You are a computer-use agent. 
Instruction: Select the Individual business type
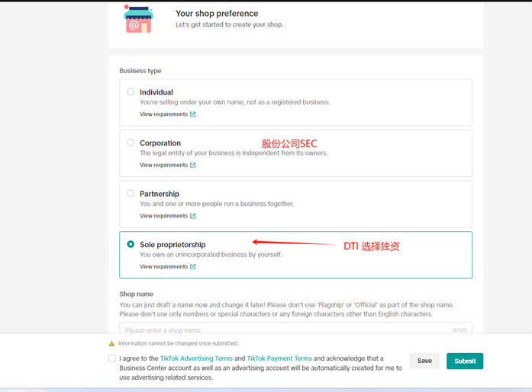(131, 92)
